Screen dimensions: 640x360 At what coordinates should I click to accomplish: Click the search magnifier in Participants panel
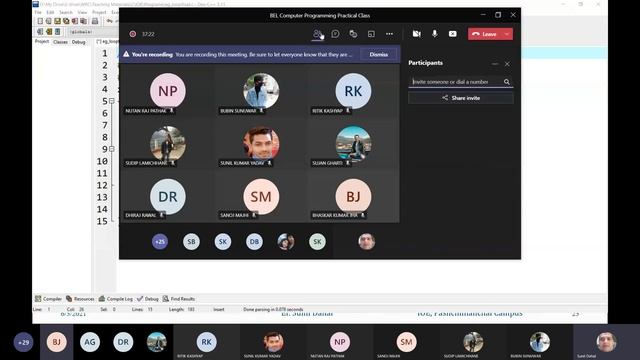point(507,82)
